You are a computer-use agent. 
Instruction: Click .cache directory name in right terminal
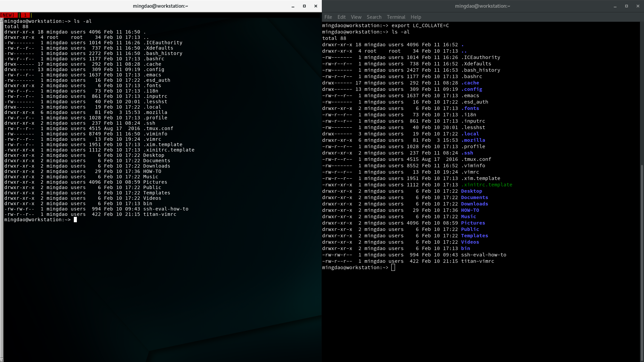(x=470, y=83)
